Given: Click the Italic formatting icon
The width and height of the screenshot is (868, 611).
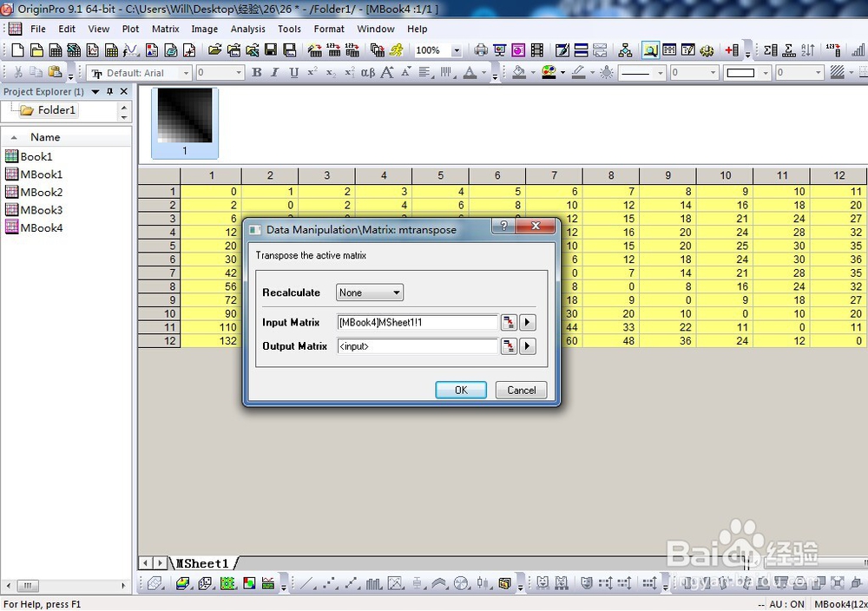Looking at the screenshot, I should tap(275, 73).
